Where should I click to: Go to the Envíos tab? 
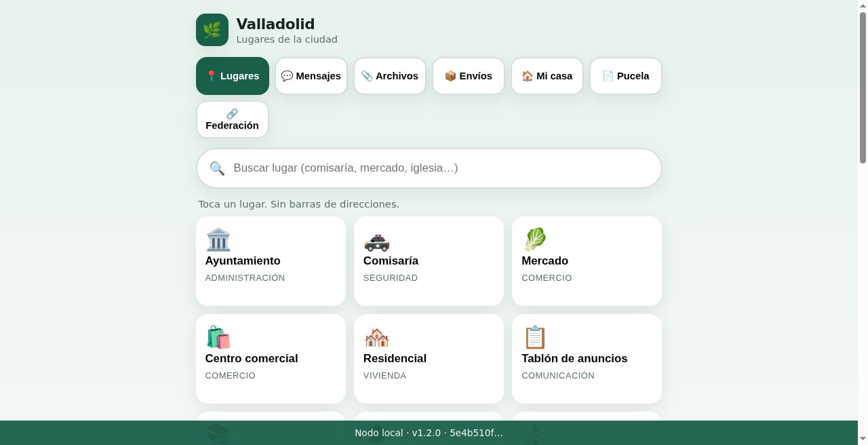tap(469, 76)
